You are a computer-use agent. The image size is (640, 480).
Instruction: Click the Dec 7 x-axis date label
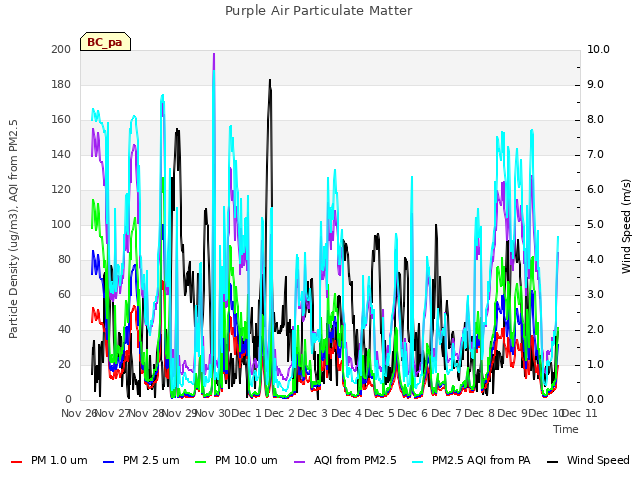[x=447, y=413]
